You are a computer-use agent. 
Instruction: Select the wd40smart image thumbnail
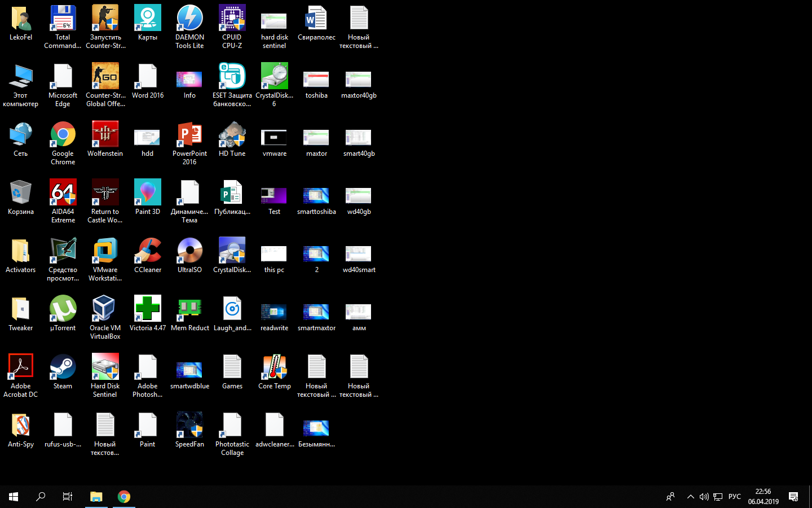click(359, 253)
